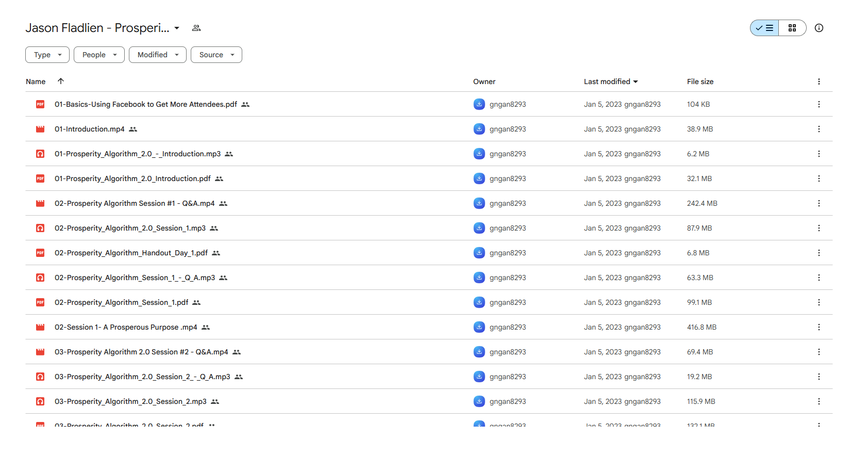
Task: Open 01-Prosperity_Algorithm_2.0_Introduction.pdf
Action: pos(132,178)
